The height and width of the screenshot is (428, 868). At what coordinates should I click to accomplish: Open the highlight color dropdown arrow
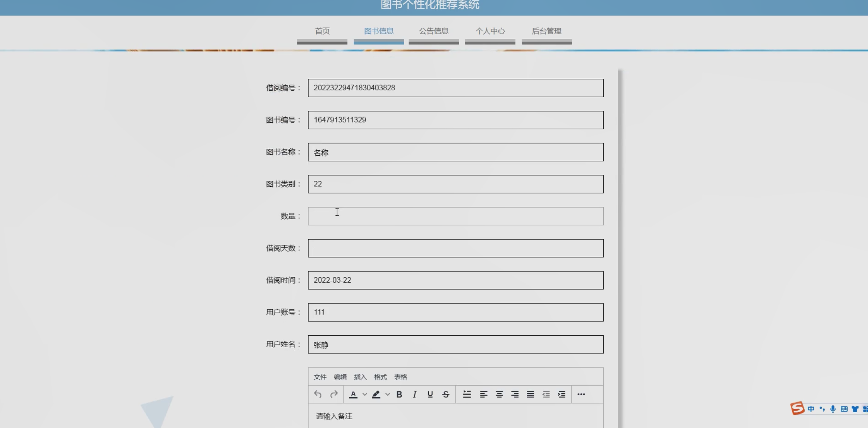388,394
